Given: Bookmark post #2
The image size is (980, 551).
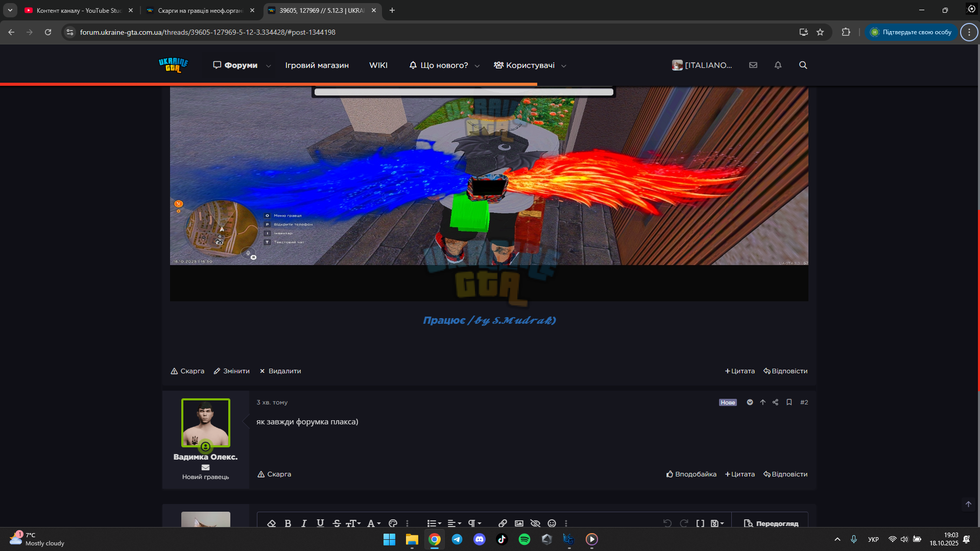Looking at the screenshot, I should click(789, 402).
